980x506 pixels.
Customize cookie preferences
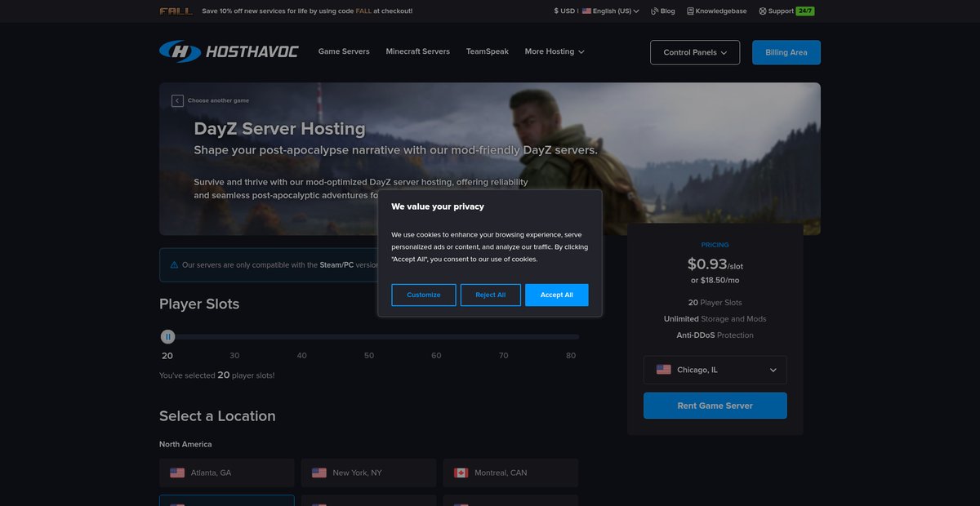pos(424,295)
